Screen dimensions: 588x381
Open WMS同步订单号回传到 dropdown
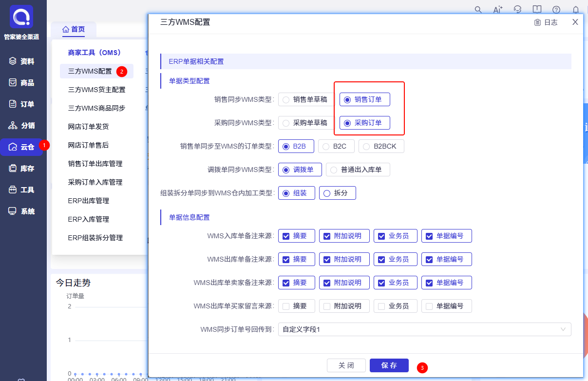[424, 329]
